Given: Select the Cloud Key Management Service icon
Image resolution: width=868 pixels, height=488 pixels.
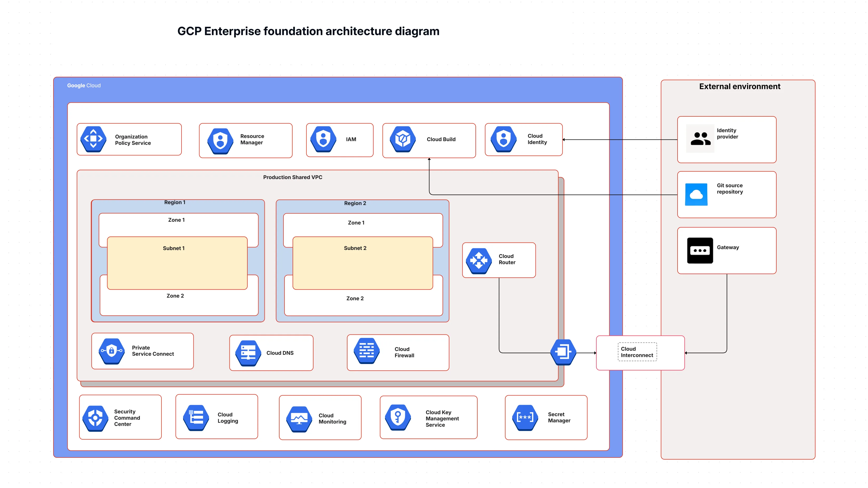Looking at the screenshot, I should [x=398, y=418].
